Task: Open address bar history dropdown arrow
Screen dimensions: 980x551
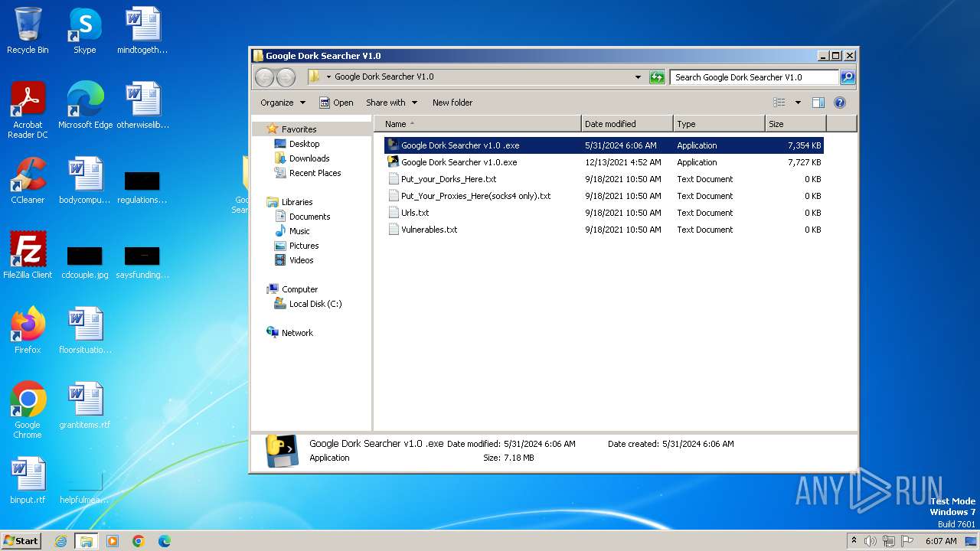Action: point(638,77)
